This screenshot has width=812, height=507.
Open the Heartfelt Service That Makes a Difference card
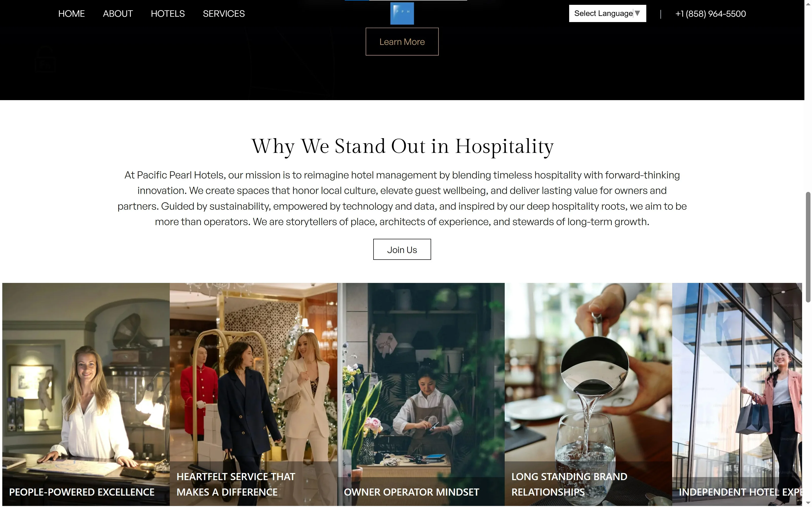[253, 394]
